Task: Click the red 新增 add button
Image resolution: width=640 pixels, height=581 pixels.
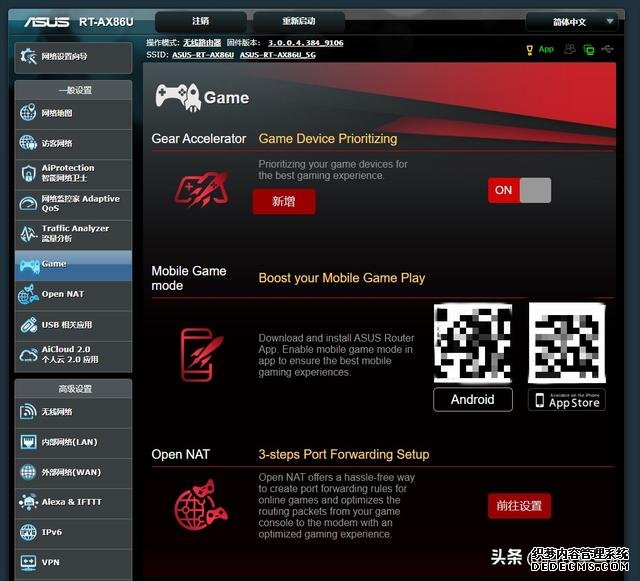Action: point(284,201)
